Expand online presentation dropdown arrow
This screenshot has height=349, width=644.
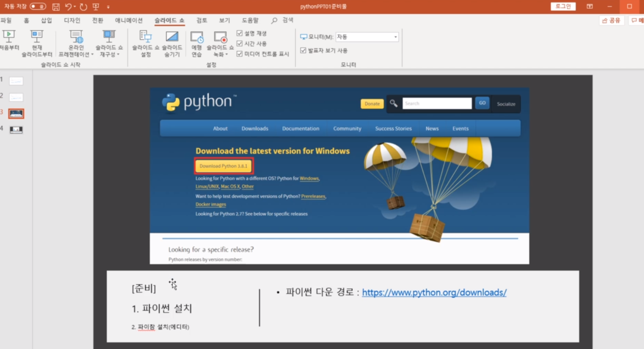tap(92, 54)
